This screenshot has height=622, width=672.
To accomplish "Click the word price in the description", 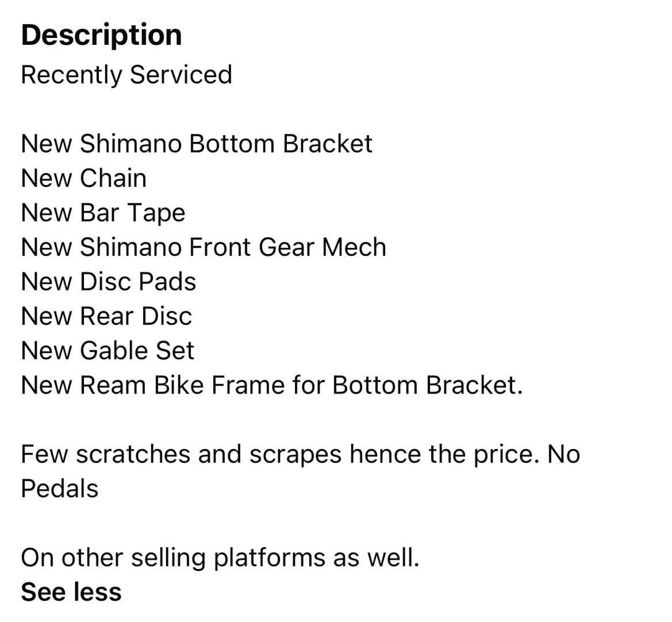I will pos(497,455).
